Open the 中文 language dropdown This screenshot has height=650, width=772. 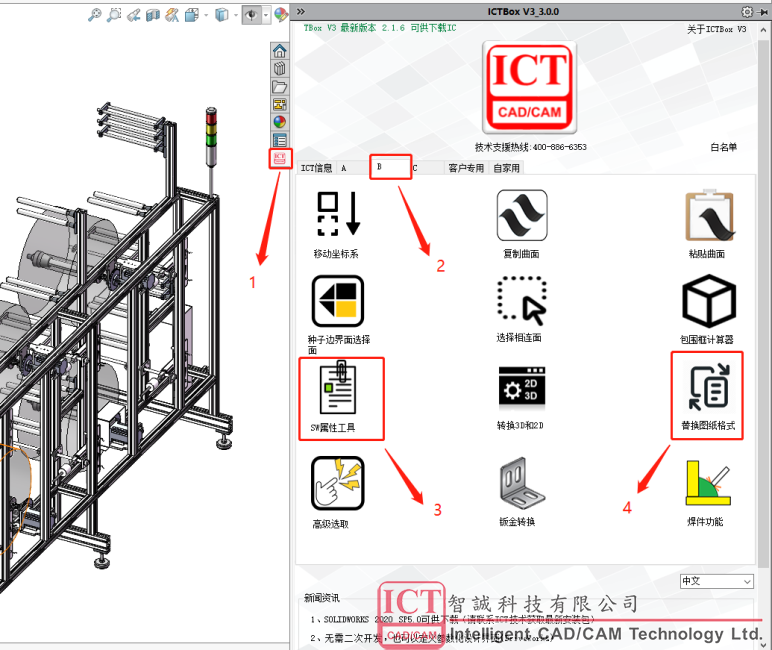[x=717, y=581]
